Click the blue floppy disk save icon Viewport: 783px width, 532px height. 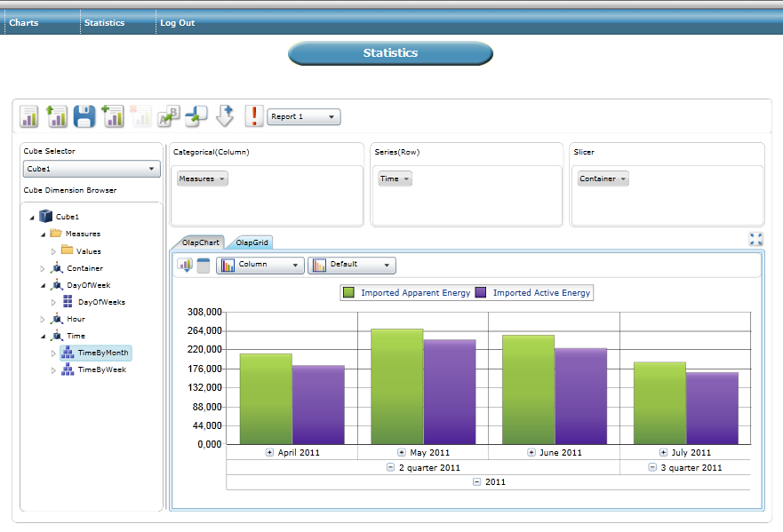84,116
